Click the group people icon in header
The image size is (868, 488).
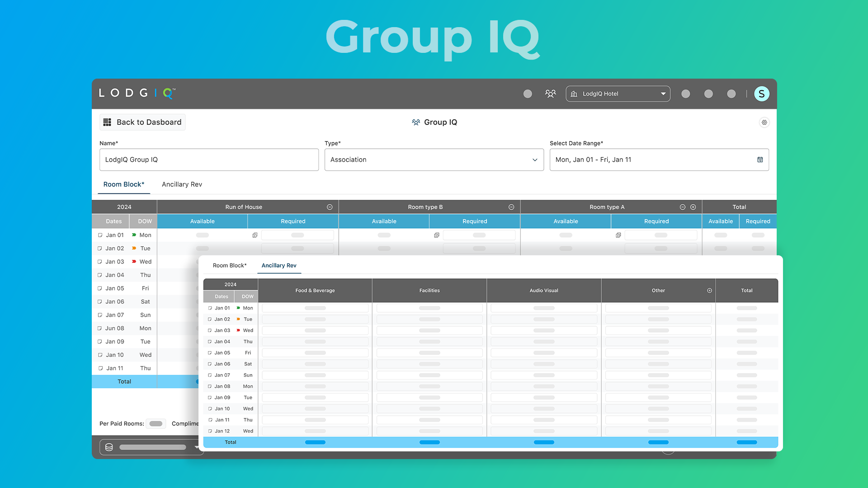(550, 94)
